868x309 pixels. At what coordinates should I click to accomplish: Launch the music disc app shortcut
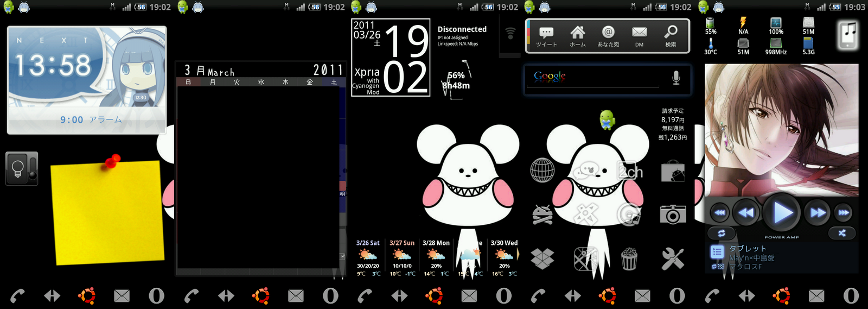[629, 215]
